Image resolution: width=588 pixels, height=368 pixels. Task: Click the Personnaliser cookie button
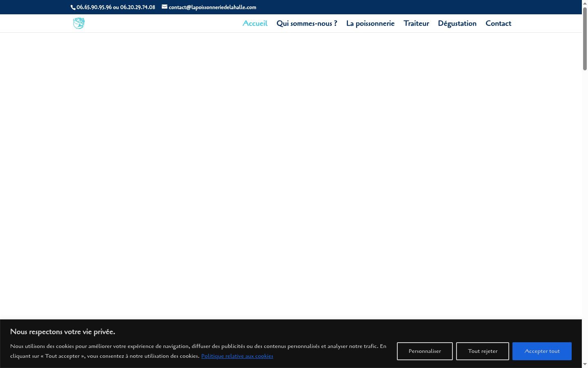425,351
